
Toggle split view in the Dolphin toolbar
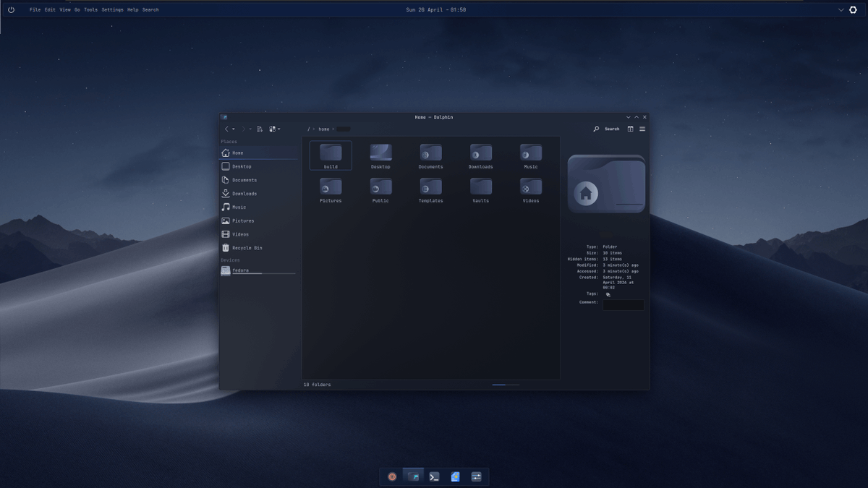pyautogui.click(x=630, y=129)
